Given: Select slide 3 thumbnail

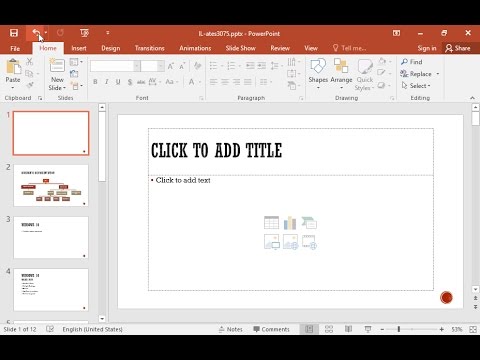Looking at the screenshot, I should 51,237.
